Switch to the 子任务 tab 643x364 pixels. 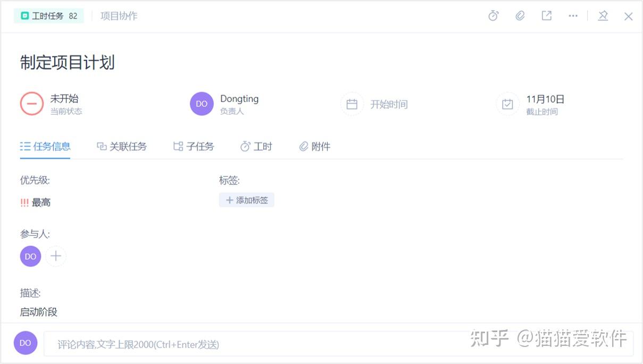(194, 147)
